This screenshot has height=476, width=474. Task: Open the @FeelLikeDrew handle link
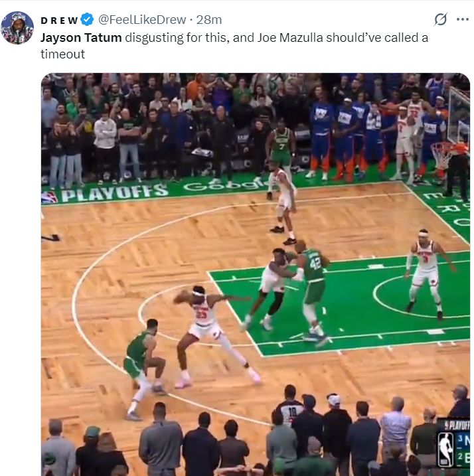(x=142, y=20)
